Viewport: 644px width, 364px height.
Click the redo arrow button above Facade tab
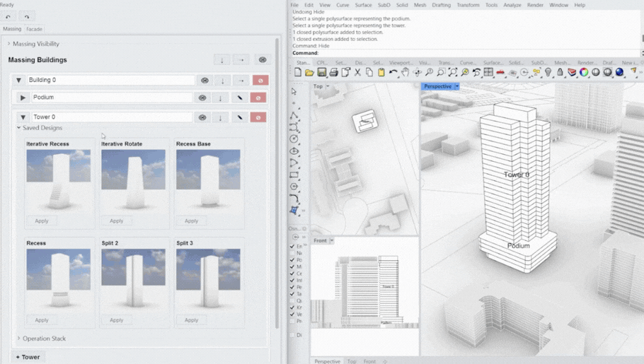[27, 16]
